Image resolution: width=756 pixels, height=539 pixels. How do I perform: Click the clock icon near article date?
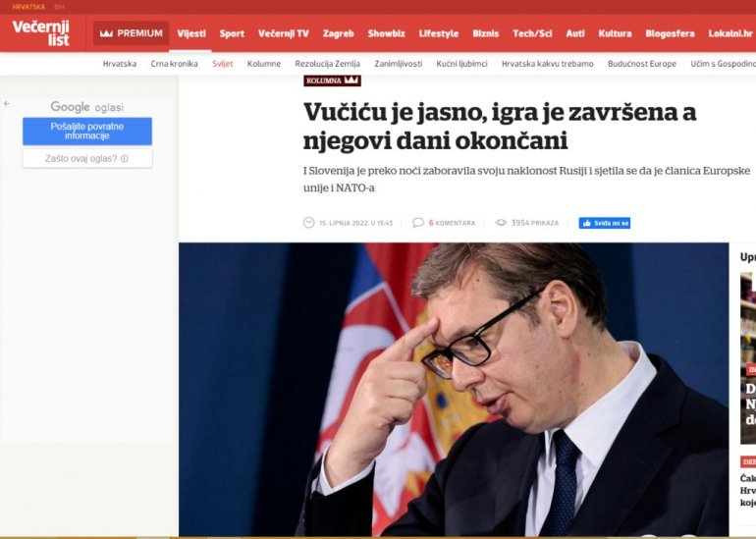click(x=308, y=222)
